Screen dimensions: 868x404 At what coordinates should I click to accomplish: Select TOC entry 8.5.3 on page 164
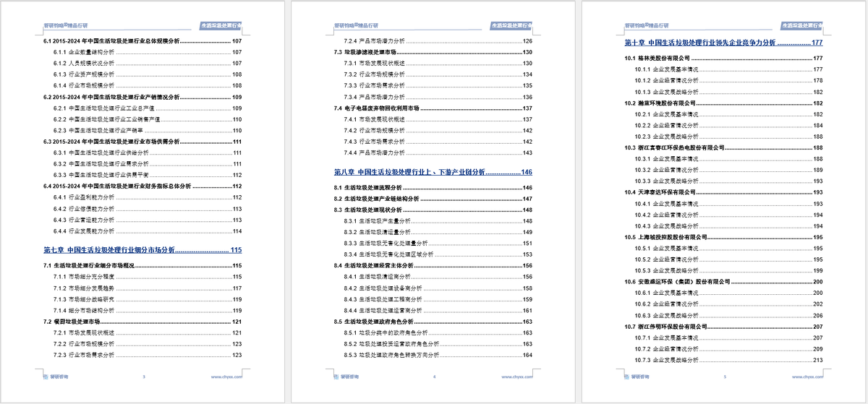pos(438,355)
